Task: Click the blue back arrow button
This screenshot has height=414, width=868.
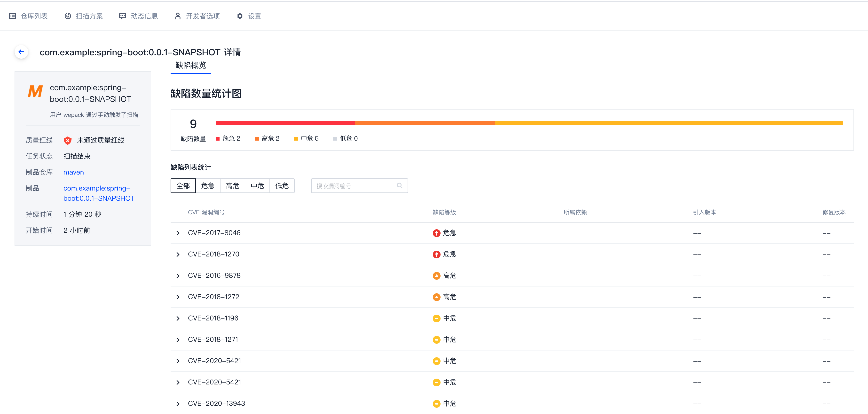Action: pos(21,52)
